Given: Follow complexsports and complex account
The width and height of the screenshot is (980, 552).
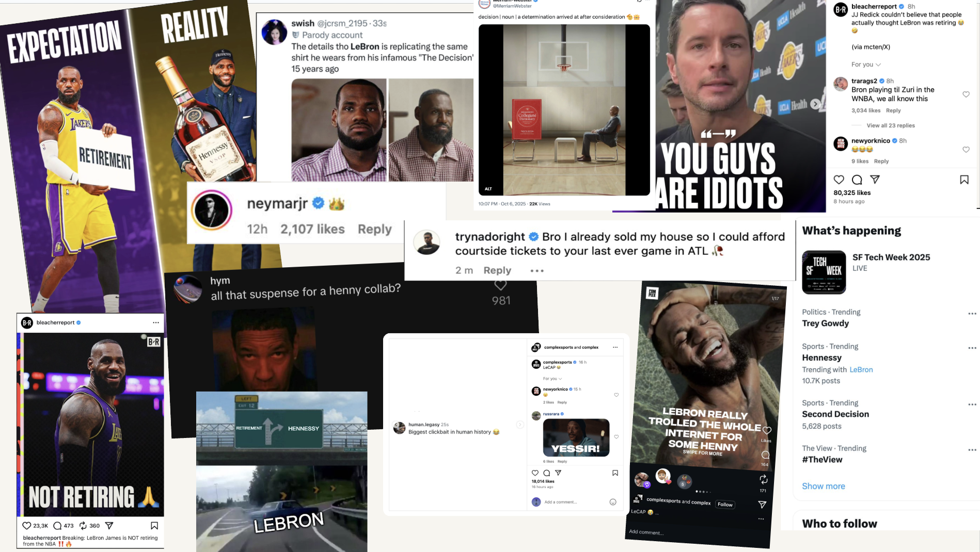Looking at the screenshot, I should coord(725,505).
